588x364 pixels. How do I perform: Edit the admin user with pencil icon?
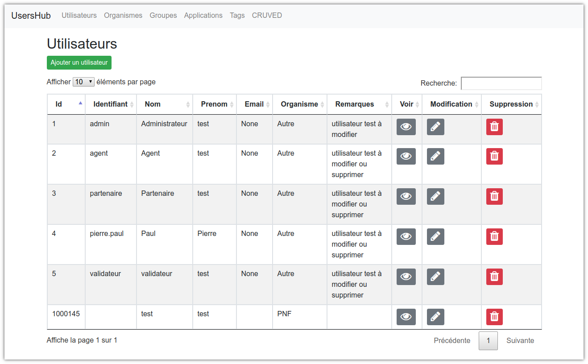click(435, 127)
